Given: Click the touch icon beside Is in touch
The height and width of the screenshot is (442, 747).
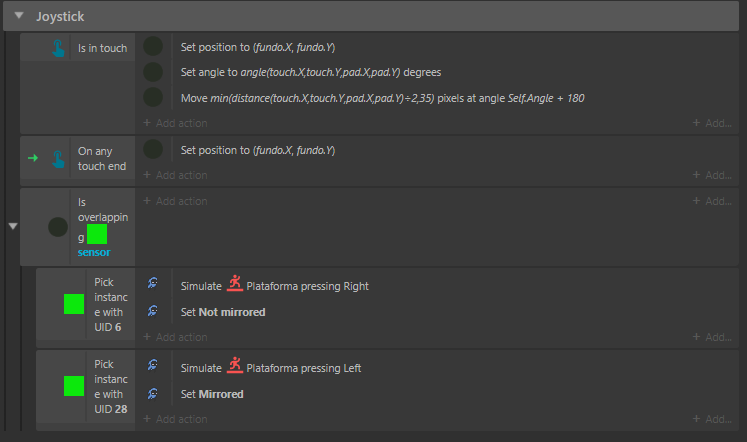Looking at the screenshot, I should (x=58, y=48).
